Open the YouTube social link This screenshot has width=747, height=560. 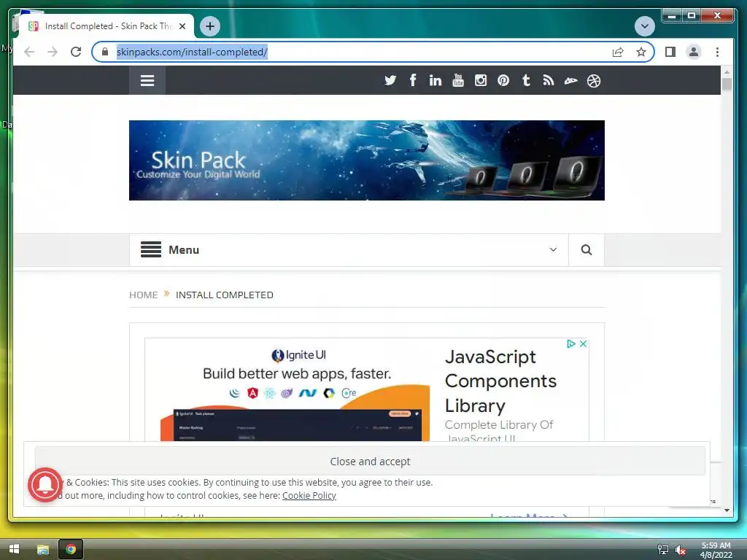(458, 80)
